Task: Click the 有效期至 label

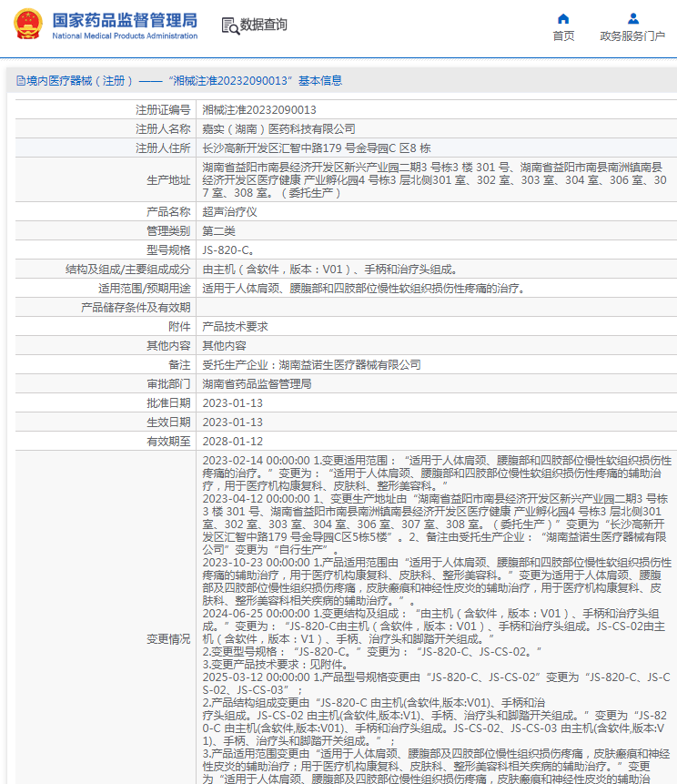Action: 168,442
